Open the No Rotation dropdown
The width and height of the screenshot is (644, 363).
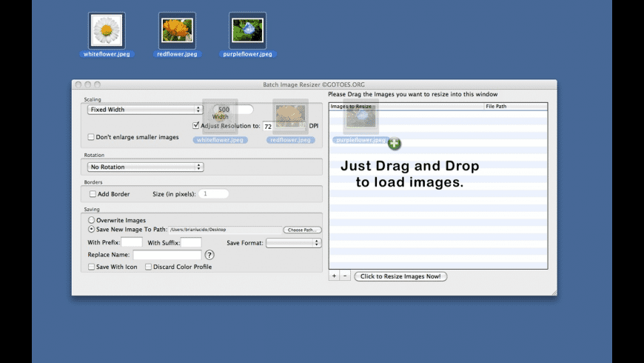(144, 167)
